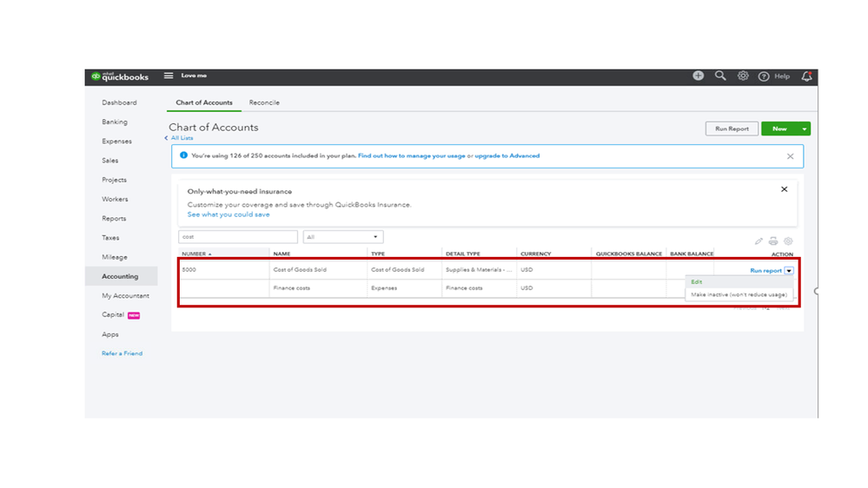This screenshot has height=488, width=868.
Task: Open Mileage in the sidebar
Action: coord(115,257)
